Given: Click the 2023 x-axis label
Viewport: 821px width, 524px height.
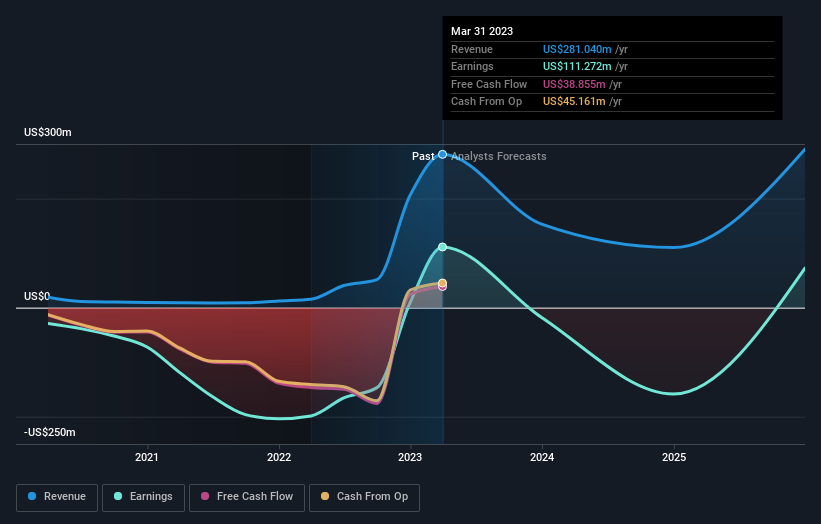Looking at the screenshot, I should [x=410, y=457].
